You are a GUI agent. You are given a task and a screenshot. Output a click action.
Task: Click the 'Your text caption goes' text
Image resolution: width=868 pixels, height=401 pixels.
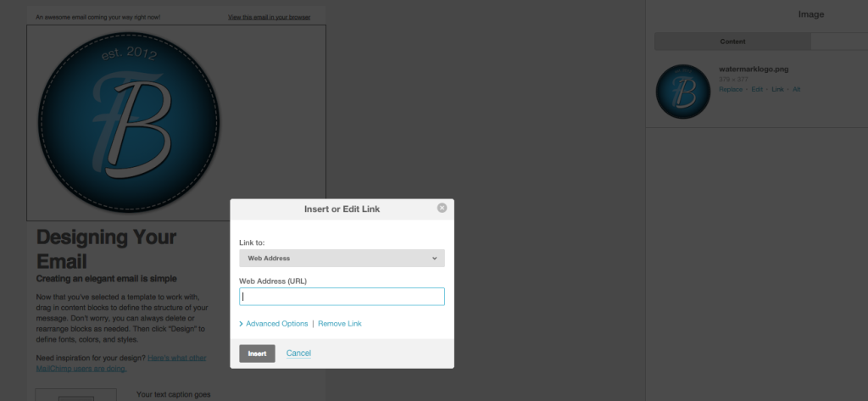[x=173, y=394]
